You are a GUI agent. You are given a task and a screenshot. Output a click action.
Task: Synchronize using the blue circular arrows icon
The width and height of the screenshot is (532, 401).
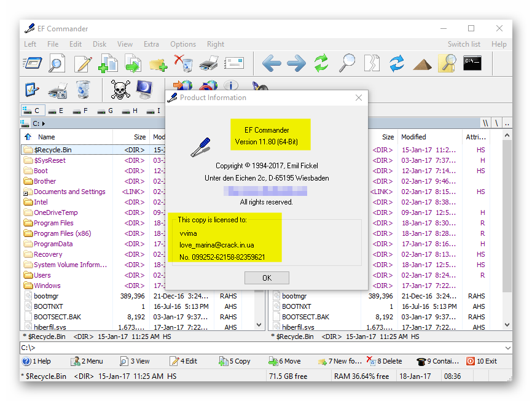tap(397, 63)
